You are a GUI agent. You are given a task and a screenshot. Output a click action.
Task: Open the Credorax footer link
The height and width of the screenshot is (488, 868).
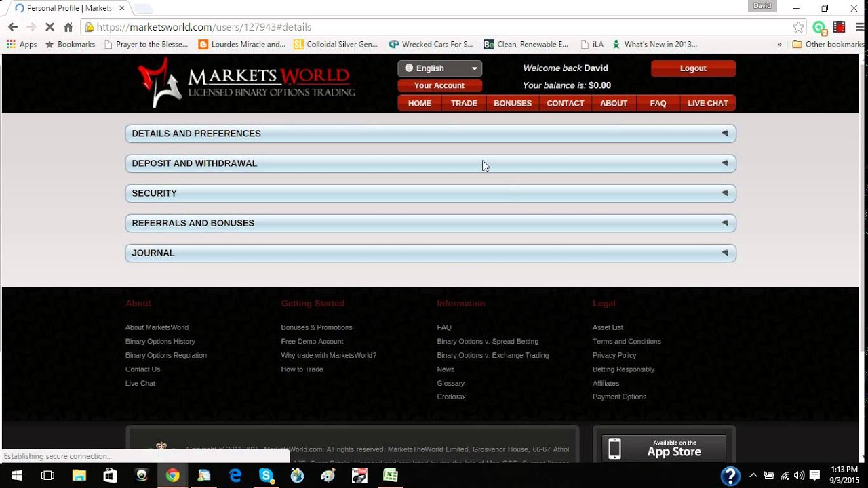tap(451, 397)
